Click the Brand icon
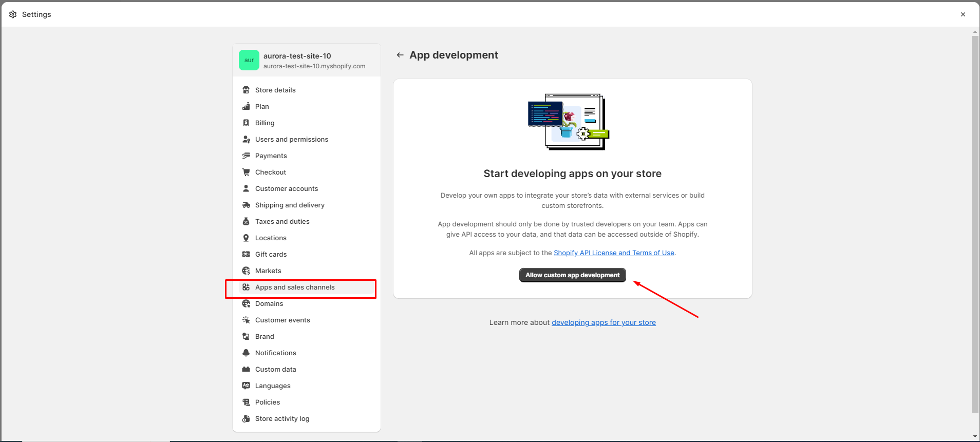This screenshot has height=442, width=980. [246, 336]
